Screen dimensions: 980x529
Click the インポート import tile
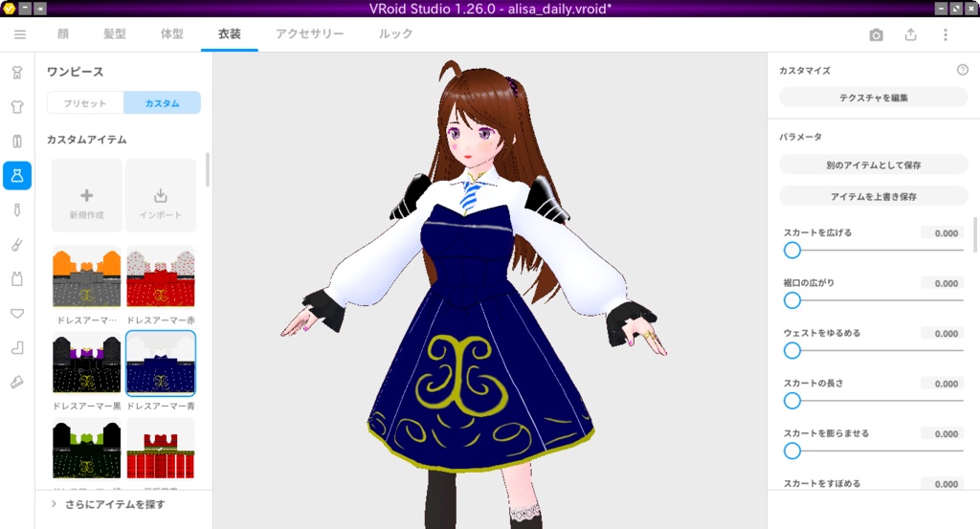(161, 195)
